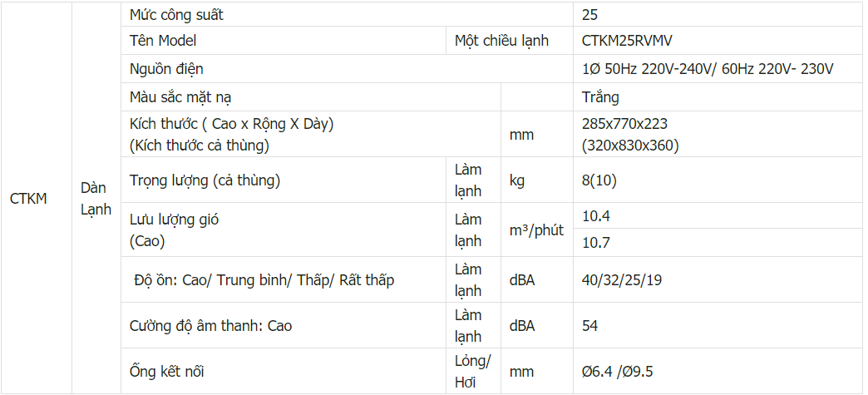
Task: Click the CTKM series cell
Action: click(29, 199)
